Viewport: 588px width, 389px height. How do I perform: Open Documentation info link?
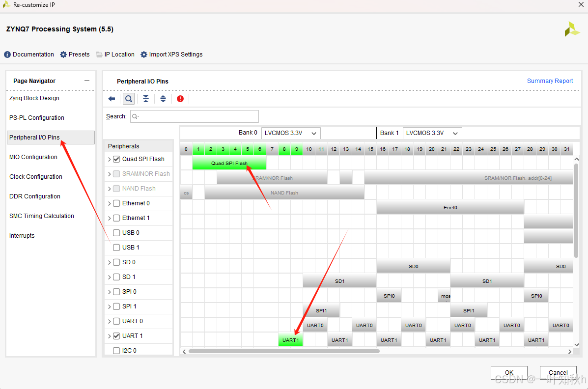(x=29, y=55)
